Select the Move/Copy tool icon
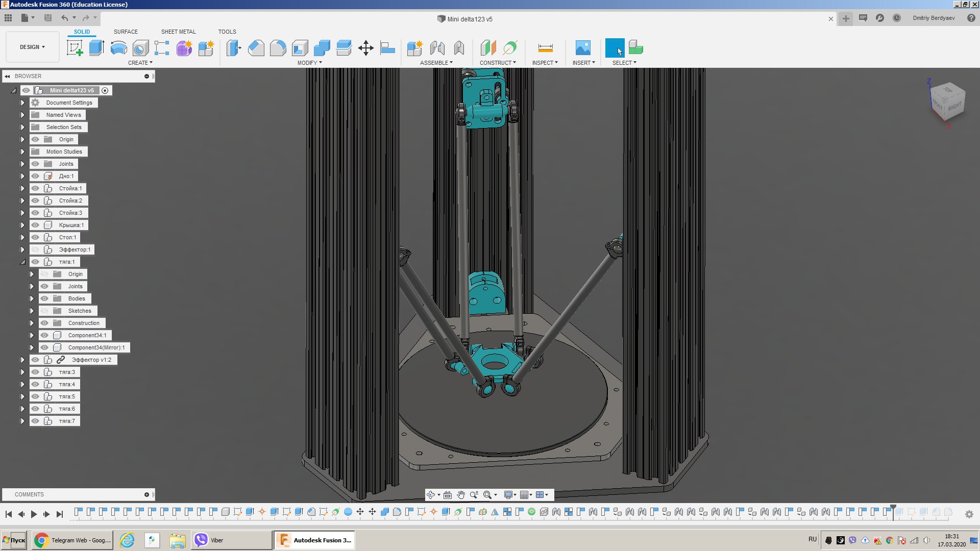The width and height of the screenshot is (980, 551). [x=365, y=48]
